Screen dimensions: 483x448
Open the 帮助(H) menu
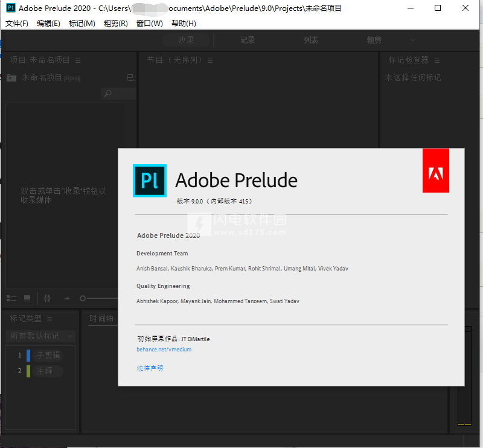[184, 24]
